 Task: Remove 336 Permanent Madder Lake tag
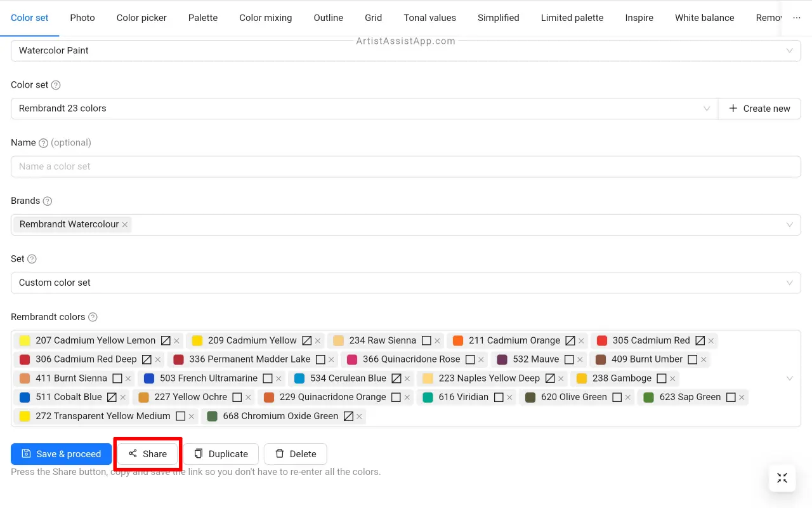pyautogui.click(x=331, y=360)
